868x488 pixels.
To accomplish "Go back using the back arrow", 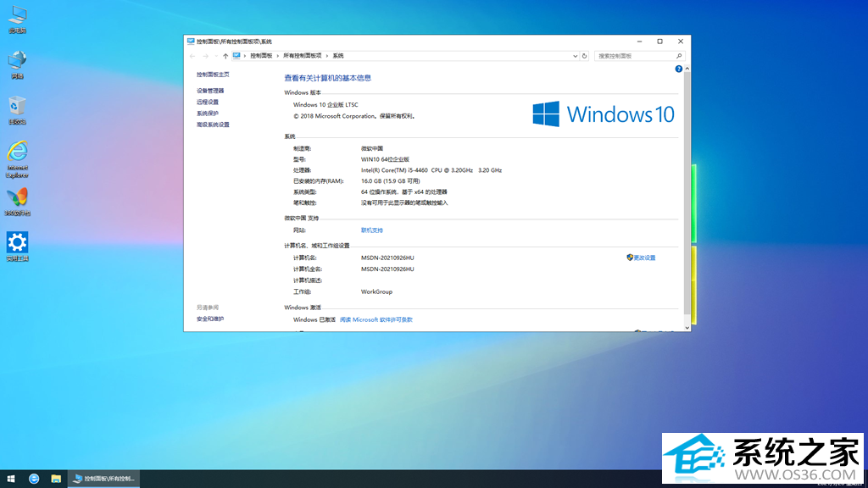I will coord(192,56).
